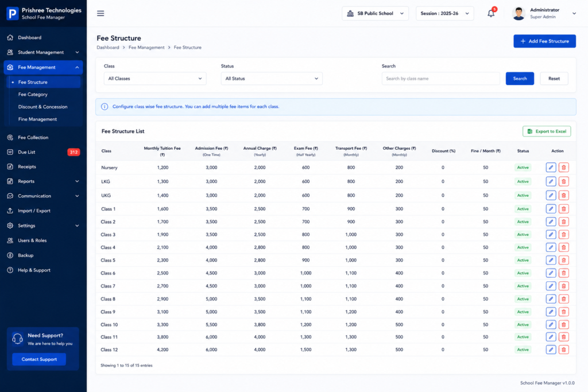Click the red trash icon for Class 3

tap(563, 235)
